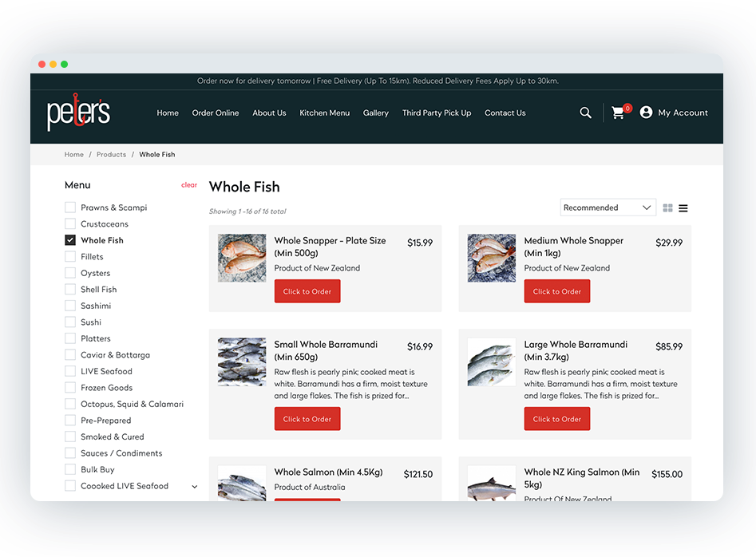
Task: Check the Sashimi filter checkbox
Action: [69, 305]
